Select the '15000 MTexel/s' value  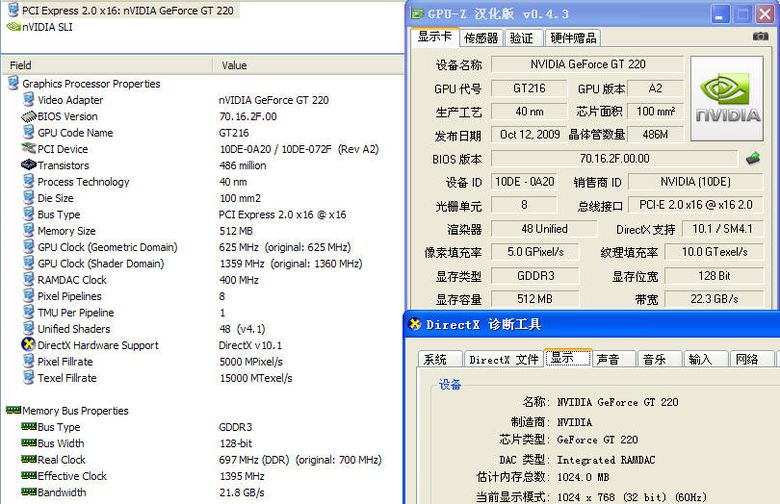[256, 378]
